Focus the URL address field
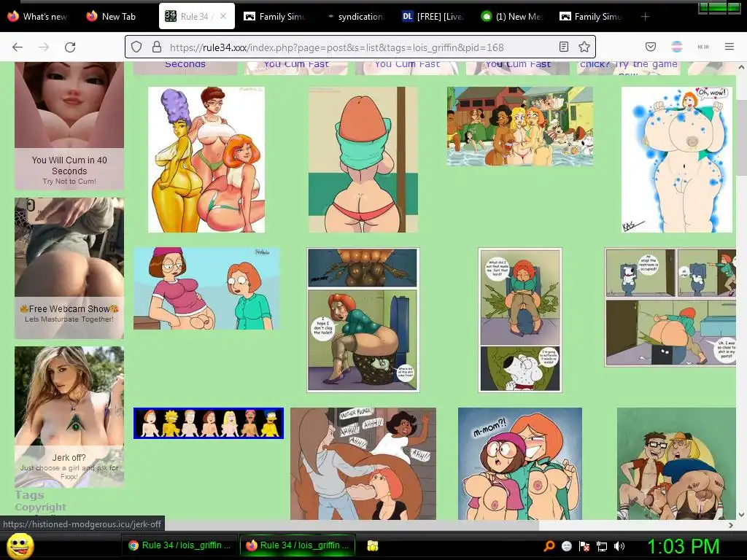The height and width of the screenshot is (560, 747). pos(360,47)
